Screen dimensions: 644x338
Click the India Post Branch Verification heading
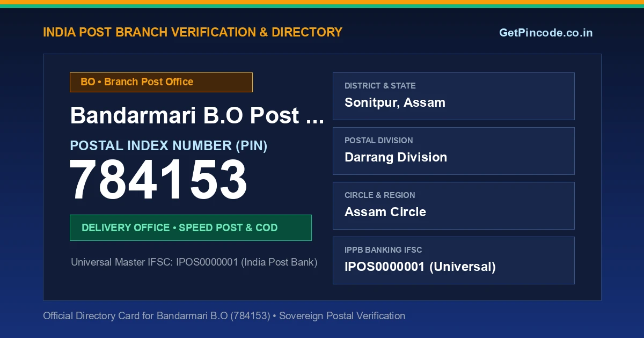[x=193, y=32]
